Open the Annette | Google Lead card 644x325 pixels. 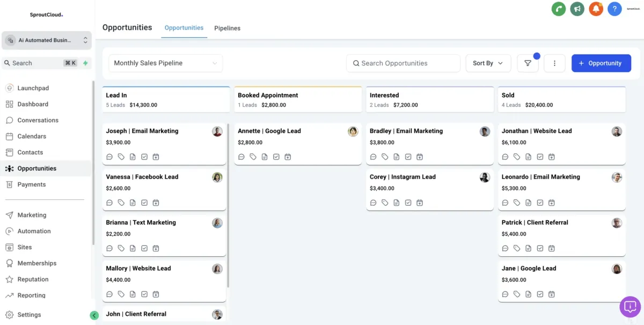298,144
